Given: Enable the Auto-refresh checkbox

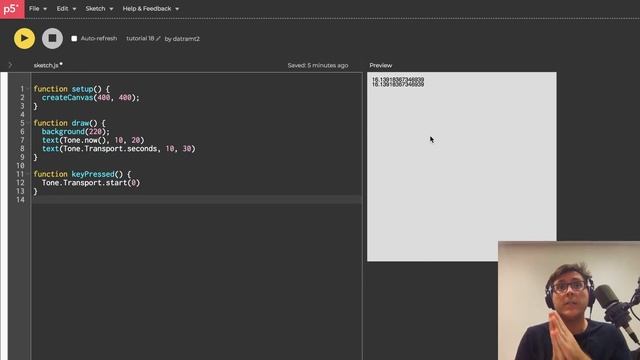Looking at the screenshot, I should point(74,38).
